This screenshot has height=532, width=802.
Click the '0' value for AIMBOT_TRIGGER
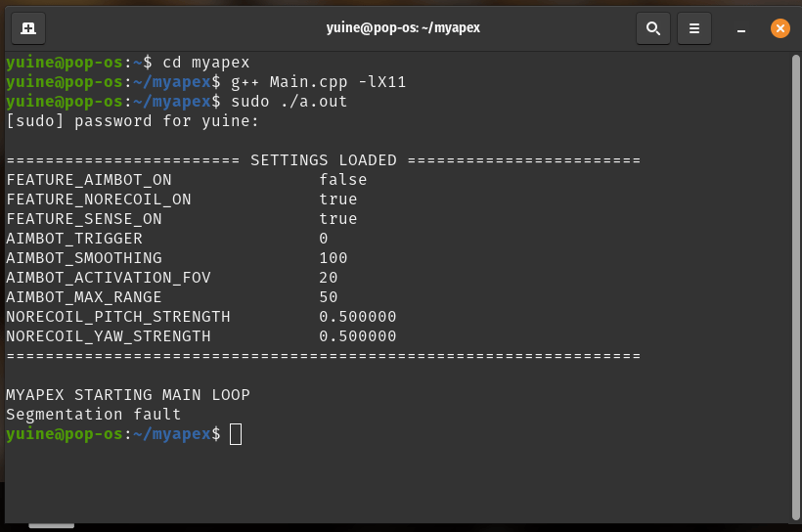(x=324, y=239)
